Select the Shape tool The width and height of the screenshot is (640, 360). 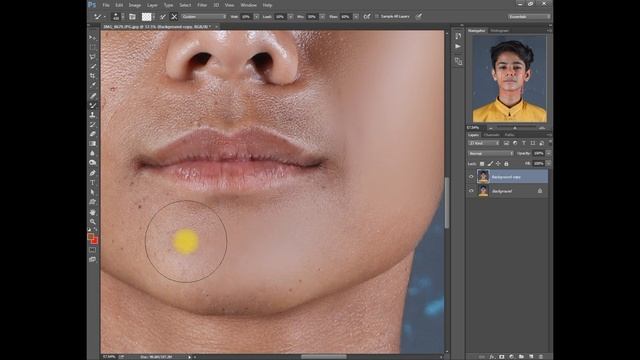click(93, 202)
